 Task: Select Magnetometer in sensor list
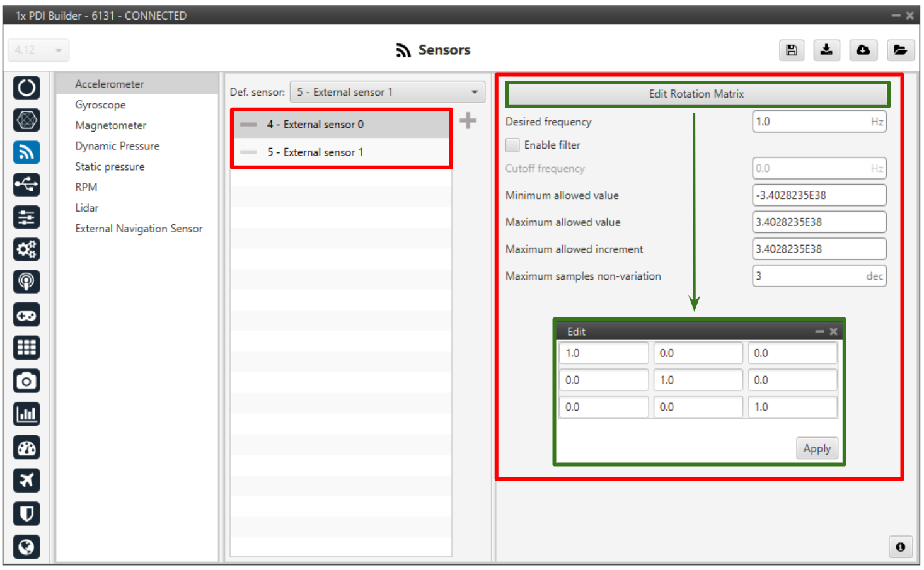click(x=110, y=126)
